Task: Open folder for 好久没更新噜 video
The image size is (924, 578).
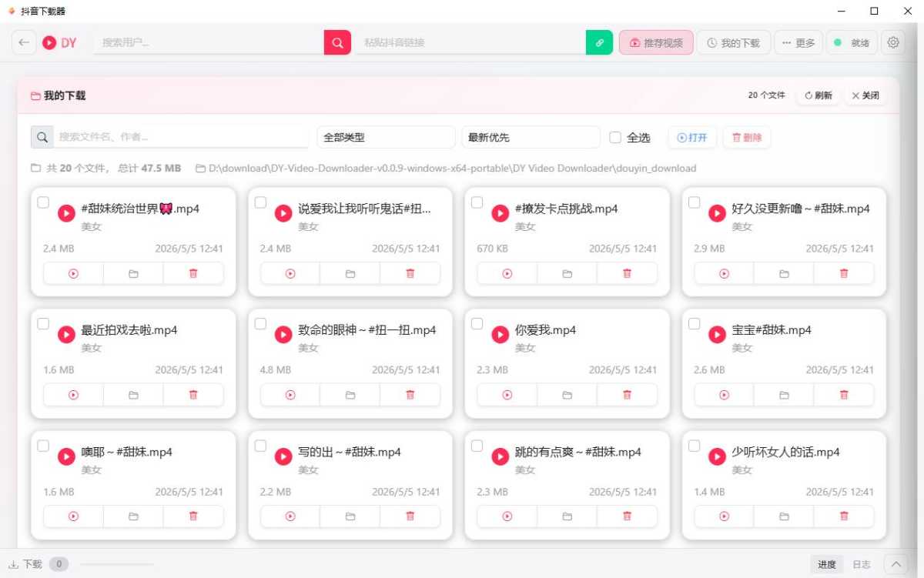Action: tap(784, 273)
